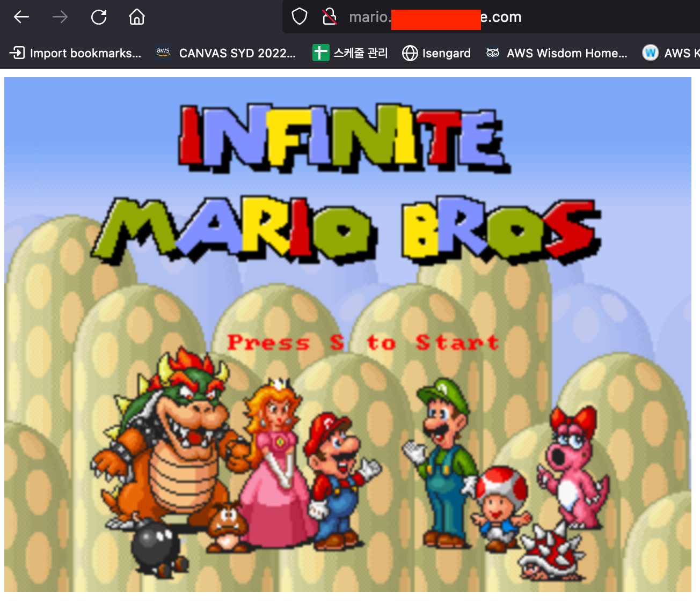The image size is (700, 604).
Task: Select the mario URL in address bar
Action: coord(435,17)
